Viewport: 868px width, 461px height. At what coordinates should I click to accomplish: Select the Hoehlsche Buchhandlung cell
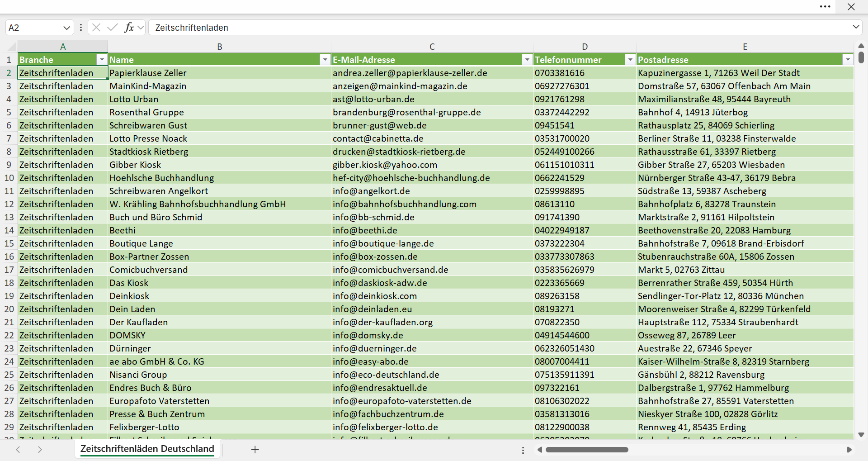pyautogui.click(x=219, y=178)
